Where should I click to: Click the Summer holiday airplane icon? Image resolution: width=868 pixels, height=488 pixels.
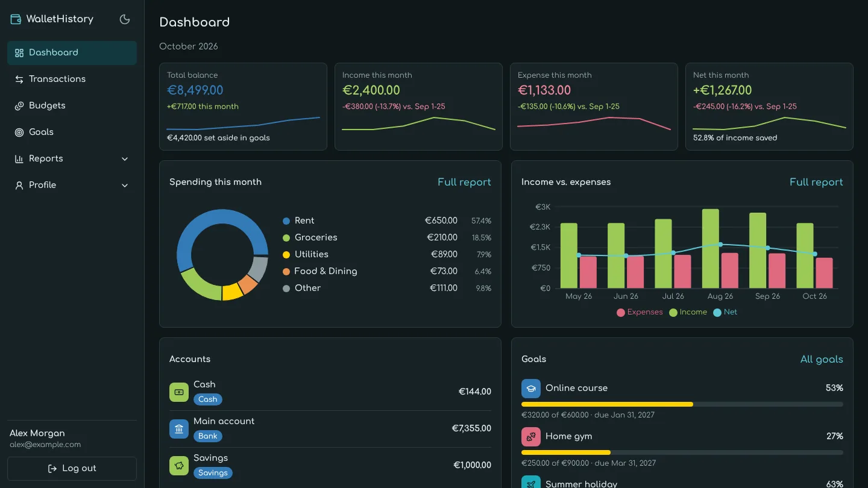[531, 482]
